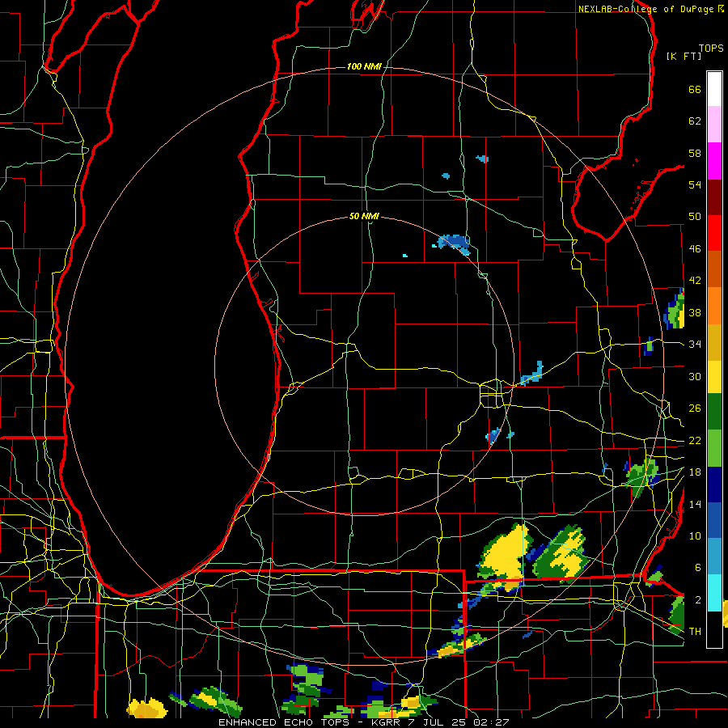Click the navy 14-18 K FT legend swatch
The height and width of the screenshot is (728, 728).
pos(714,485)
